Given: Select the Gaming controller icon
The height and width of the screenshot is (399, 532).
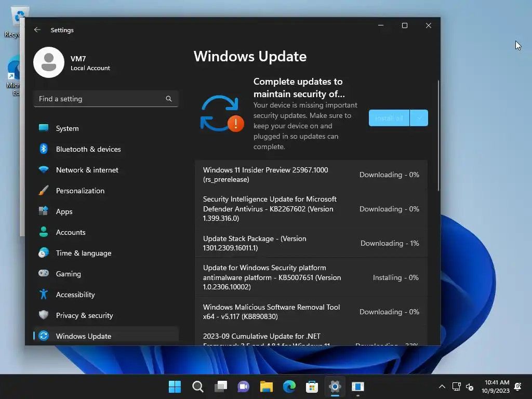Looking at the screenshot, I should tap(44, 273).
